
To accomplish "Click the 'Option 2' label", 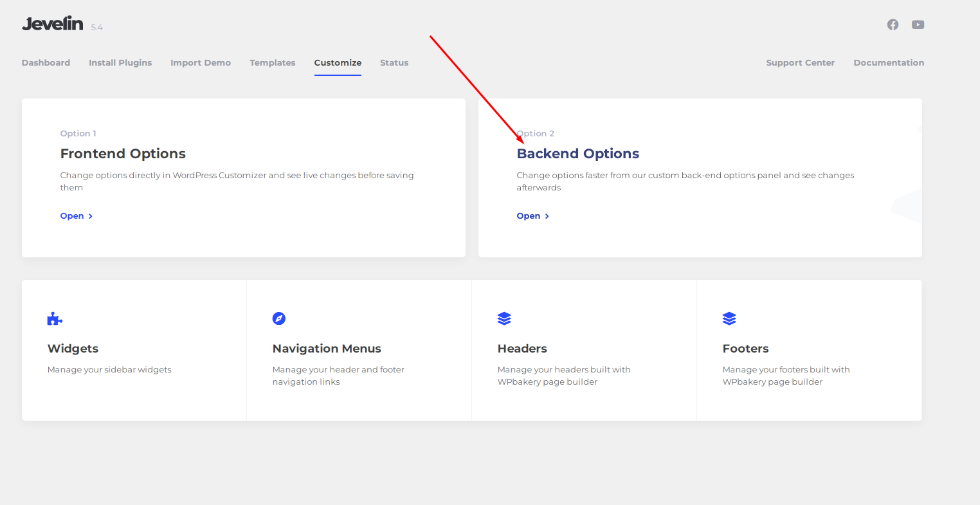I will pyautogui.click(x=536, y=133).
